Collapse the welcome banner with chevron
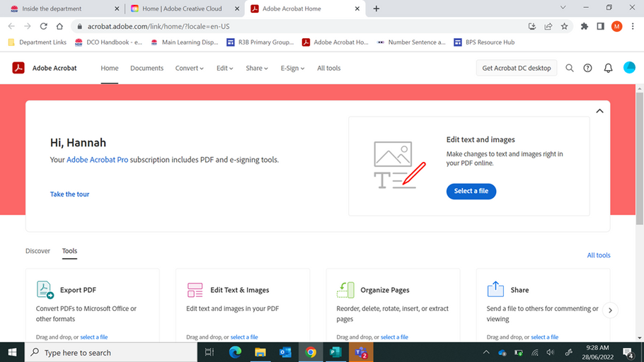The image size is (644, 362). click(x=599, y=111)
